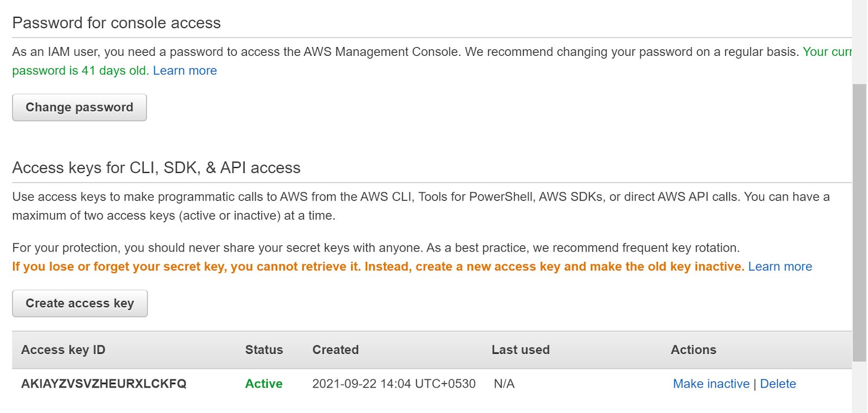
Task: Click the Access key ID column header
Action: tap(63, 350)
